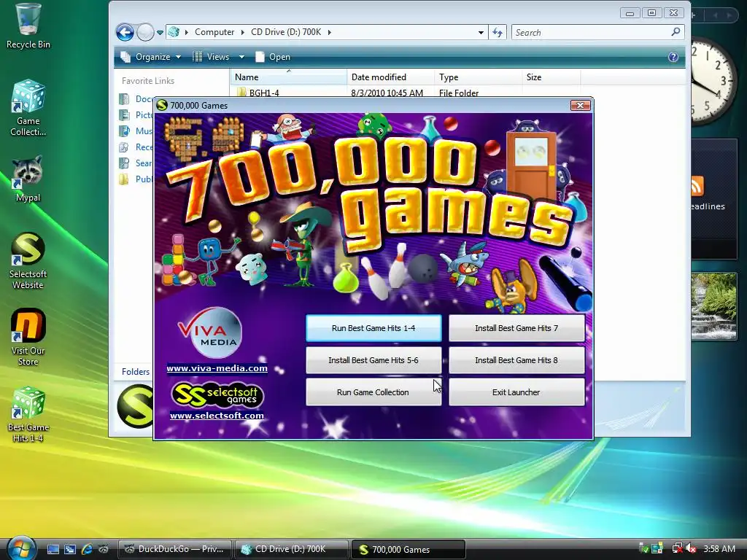
Task: Open Pictures favorite link in Explorer
Action: pyautogui.click(x=136, y=114)
